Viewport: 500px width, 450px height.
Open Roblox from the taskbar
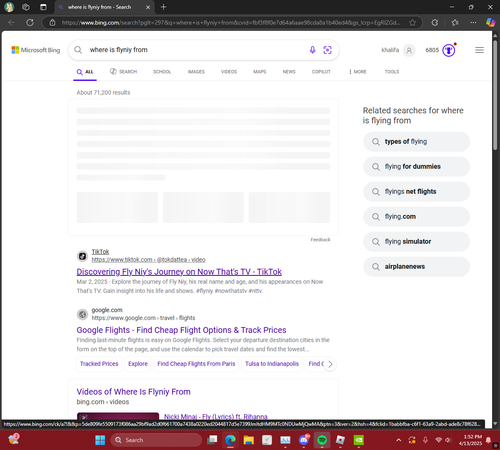tap(340, 440)
